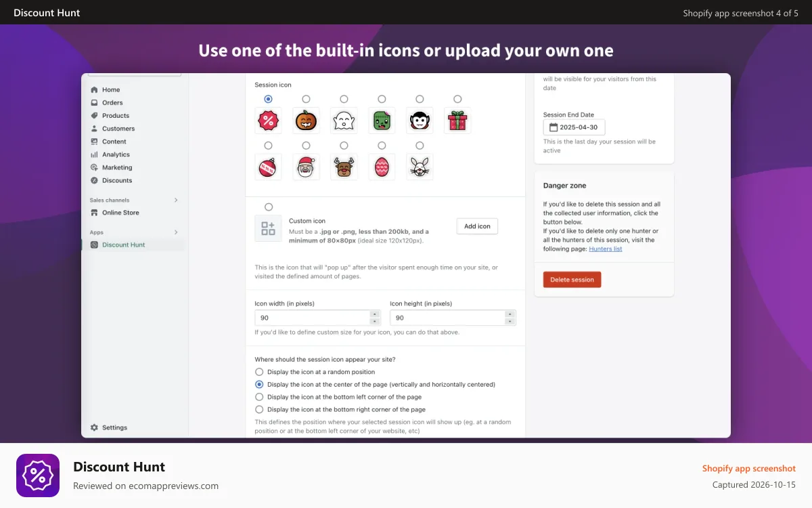Screen dimensions: 812x508
Task: Click the Content icon in sidebar
Action: pos(95,141)
